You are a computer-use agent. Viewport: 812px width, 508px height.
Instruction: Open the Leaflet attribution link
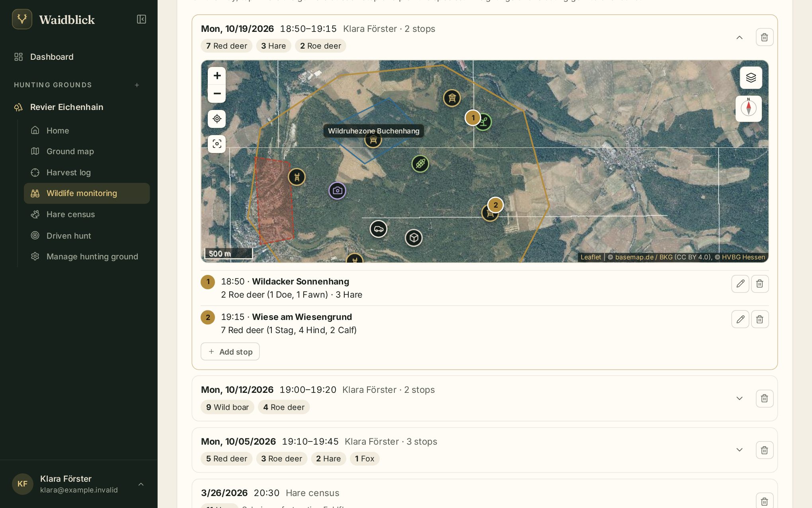point(591,257)
